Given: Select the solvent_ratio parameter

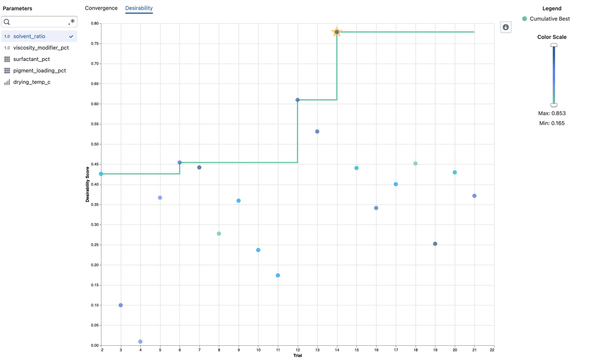Looking at the screenshot, I should click(39, 36).
